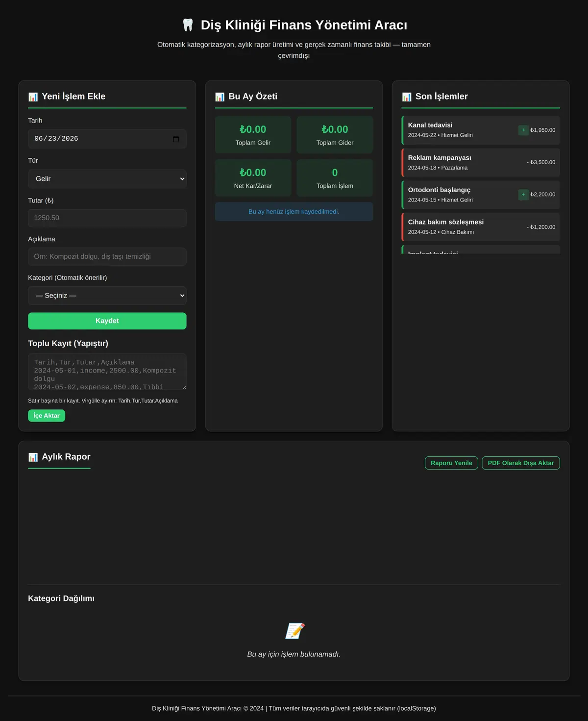Click the chart icon beside Son İşlemler

click(407, 97)
